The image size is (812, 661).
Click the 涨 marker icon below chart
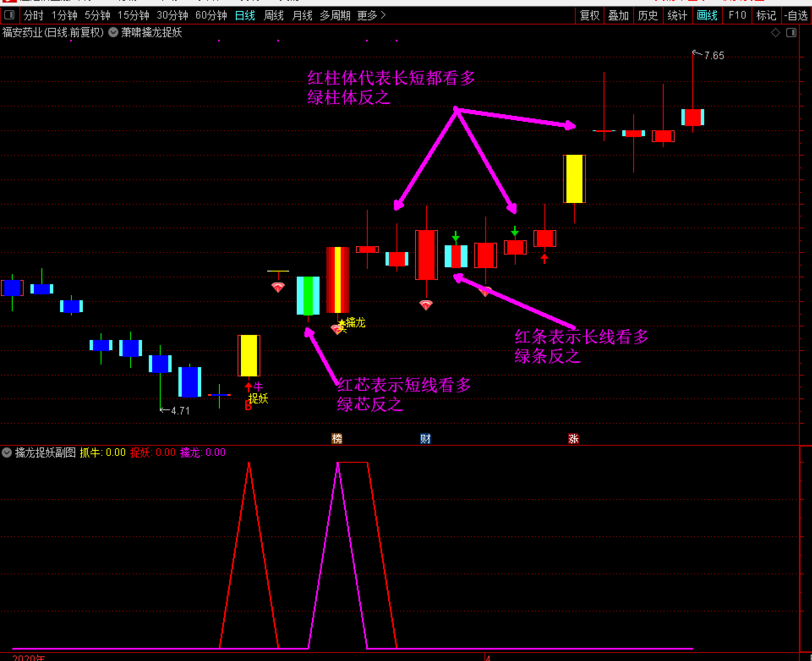tap(574, 439)
